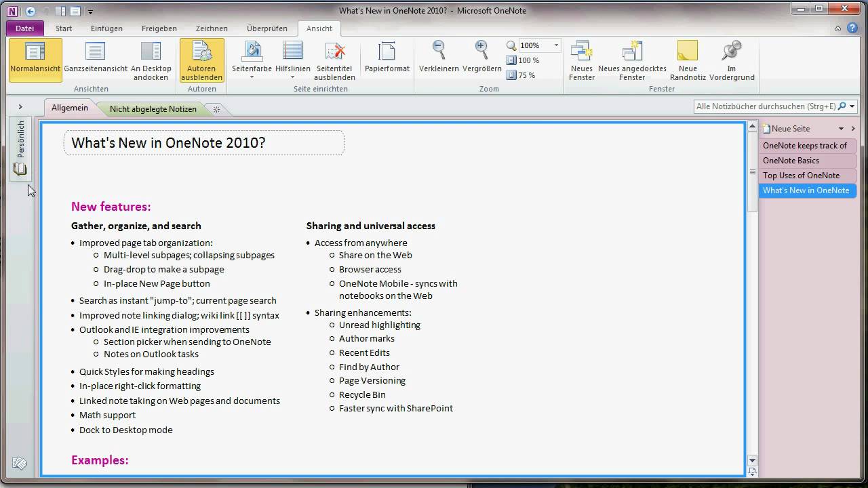Image resolution: width=868 pixels, height=488 pixels.
Task: Open Neues Fenster
Action: pos(582,61)
